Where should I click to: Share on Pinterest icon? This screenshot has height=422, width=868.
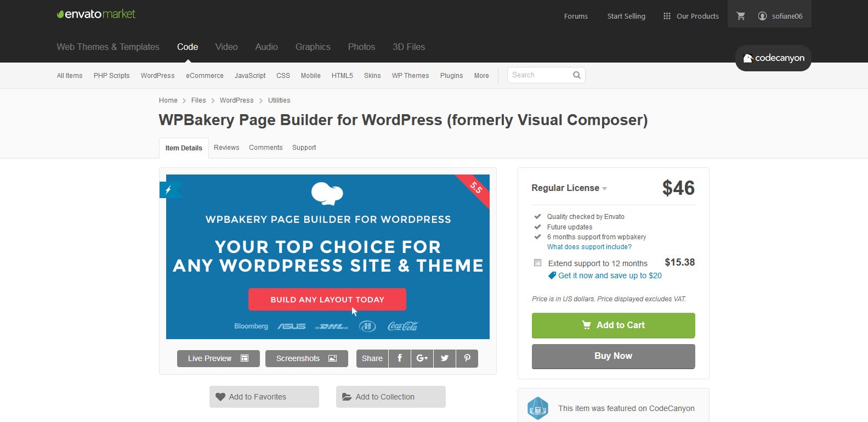click(467, 358)
